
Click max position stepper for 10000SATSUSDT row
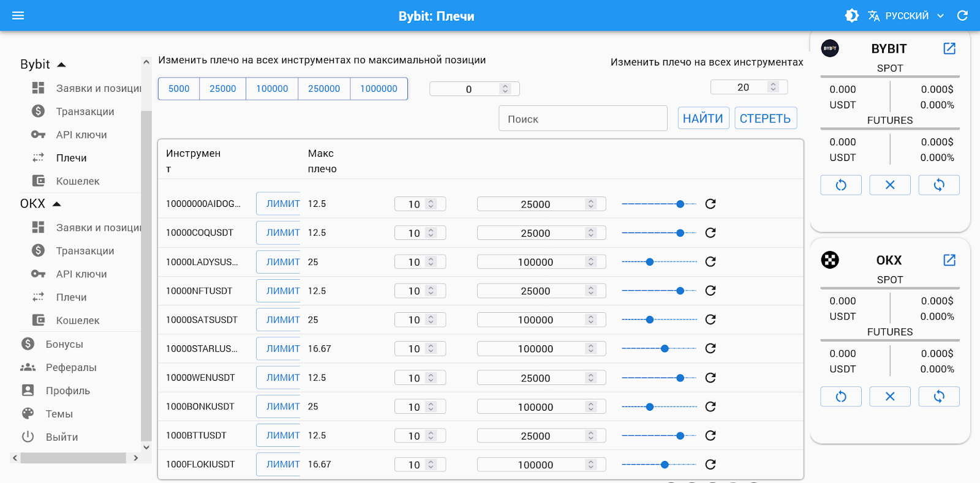click(x=591, y=320)
